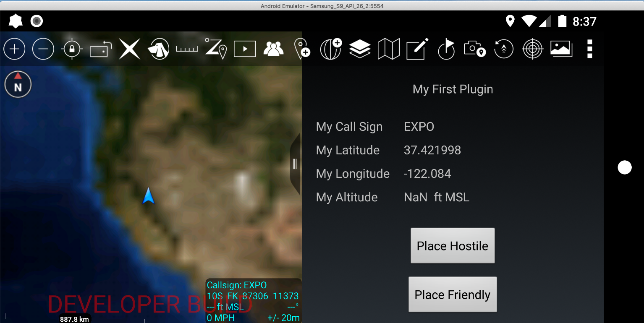
Task: Open the map layers stack icon
Action: (x=360, y=49)
